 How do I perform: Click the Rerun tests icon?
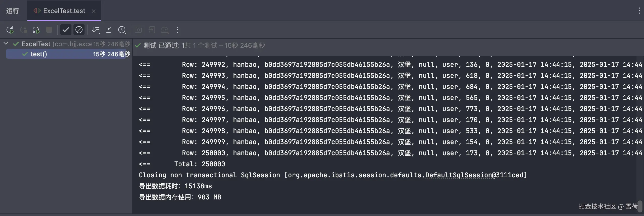pos(10,30)
